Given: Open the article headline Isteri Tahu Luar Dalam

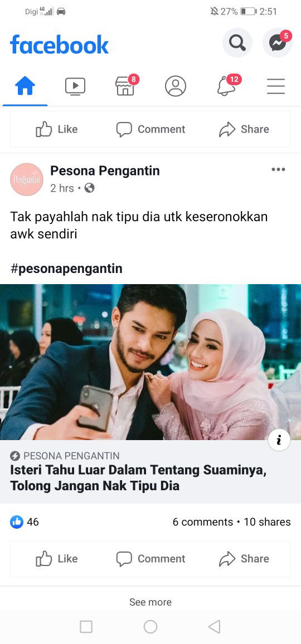Looking at the screenshot, I should click(x=138, y=478).
